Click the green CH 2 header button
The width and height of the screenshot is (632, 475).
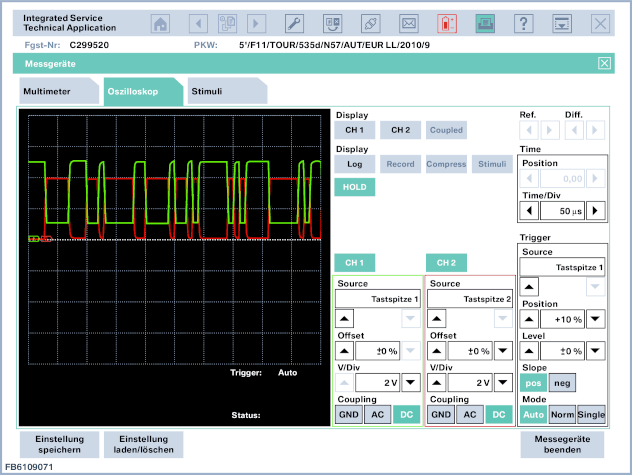coord(447,263)
